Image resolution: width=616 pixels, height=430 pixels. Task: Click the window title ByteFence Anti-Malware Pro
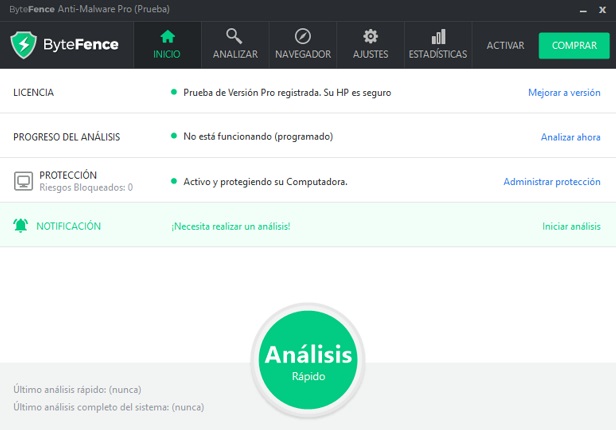click(x=90, y=9)
